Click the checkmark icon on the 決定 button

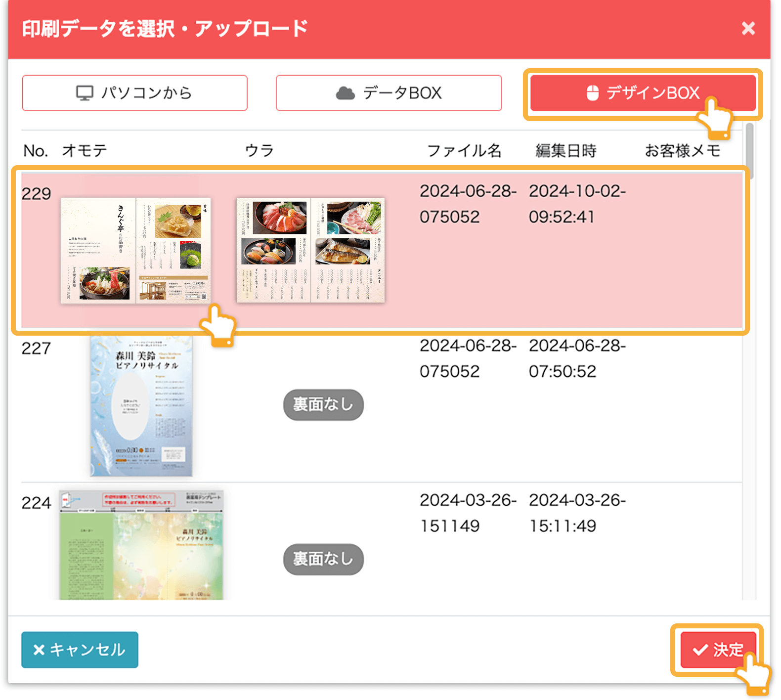click(x=700, y=650)
